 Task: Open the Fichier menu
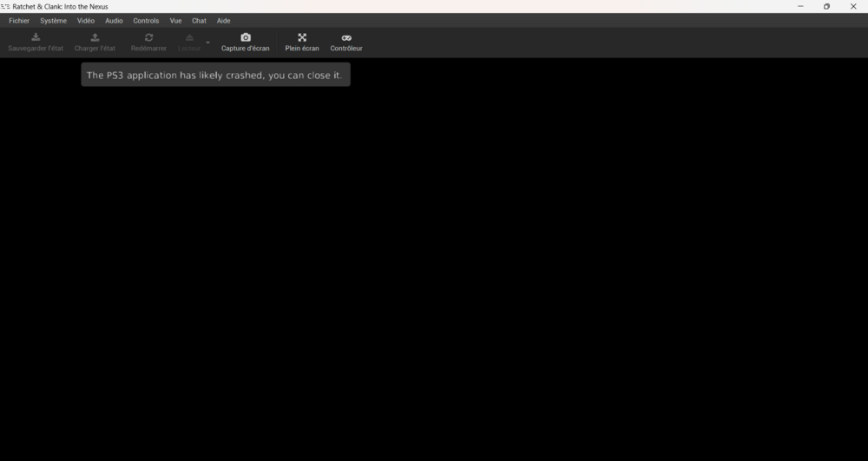[19, 20]
